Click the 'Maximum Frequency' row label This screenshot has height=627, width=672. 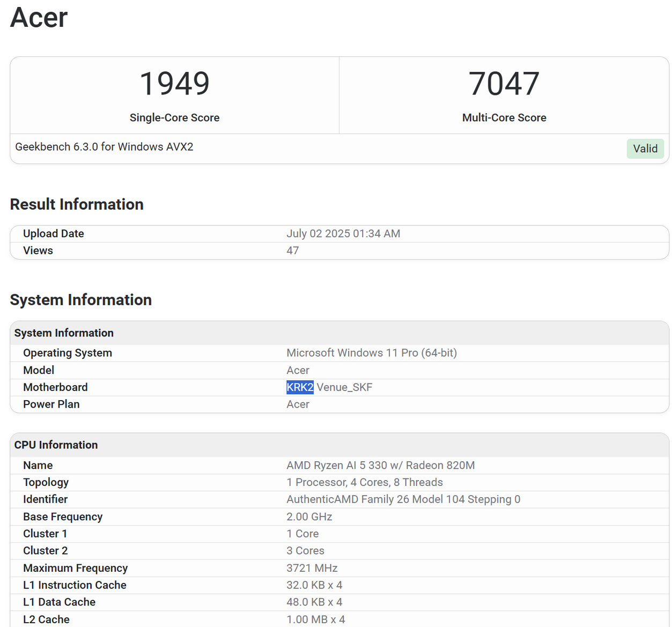click(x=76, y=568)
